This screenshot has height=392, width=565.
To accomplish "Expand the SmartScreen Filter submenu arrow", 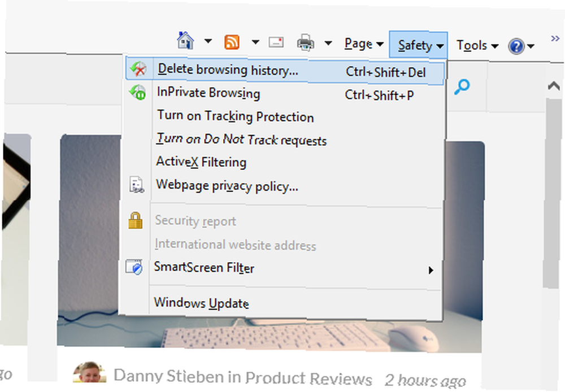I will 431,270.
